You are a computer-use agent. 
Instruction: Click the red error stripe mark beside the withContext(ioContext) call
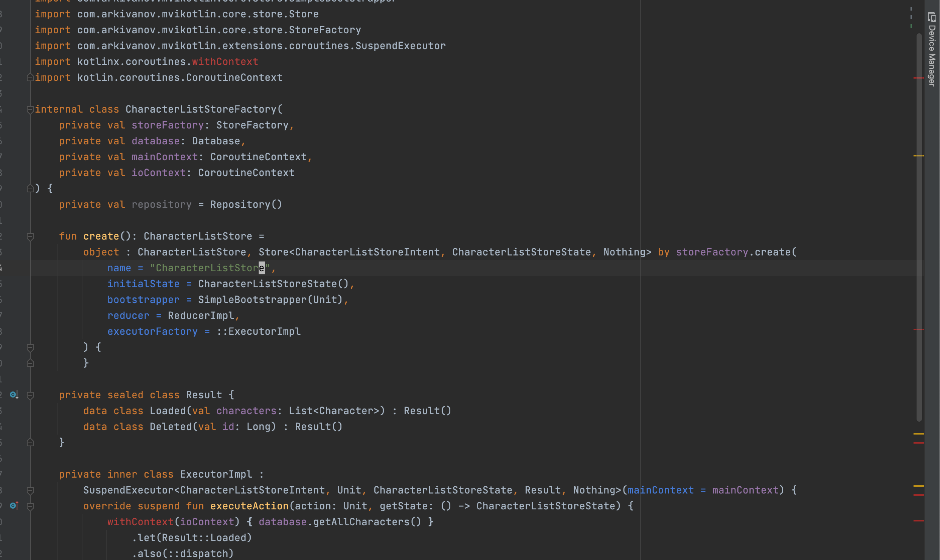pyautogui.click(x=918, y=521)
